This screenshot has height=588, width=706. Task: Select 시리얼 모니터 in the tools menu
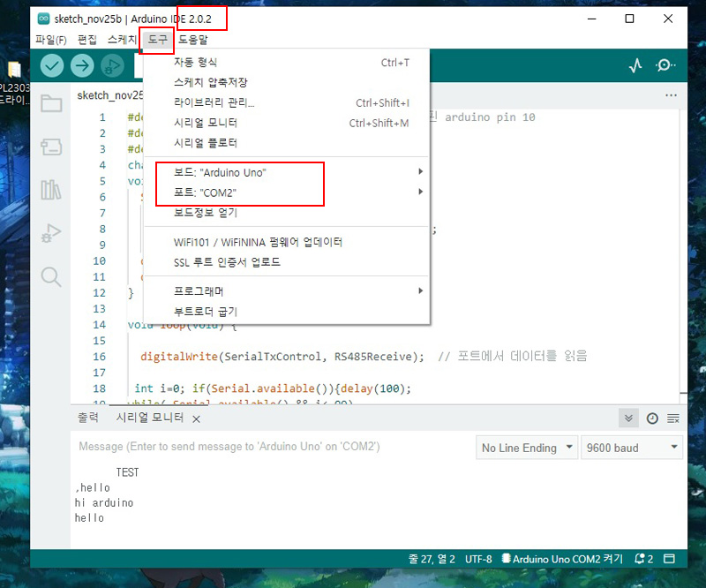286,123
